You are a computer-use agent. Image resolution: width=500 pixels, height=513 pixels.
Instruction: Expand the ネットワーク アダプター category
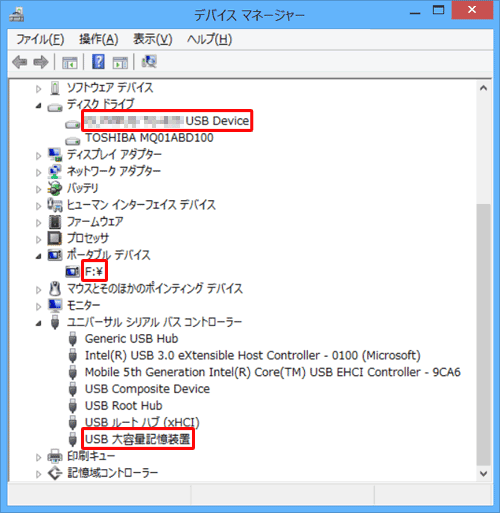(39, 172)
